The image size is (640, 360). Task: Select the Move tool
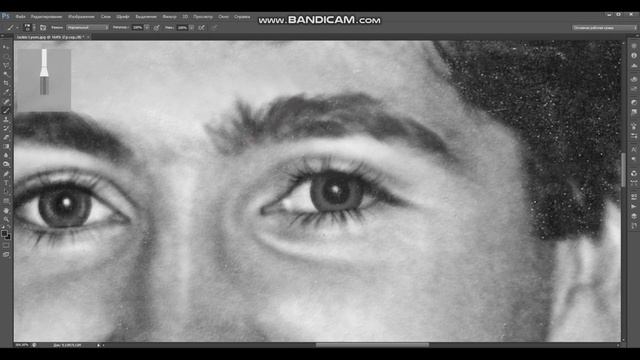coord(6,47)
